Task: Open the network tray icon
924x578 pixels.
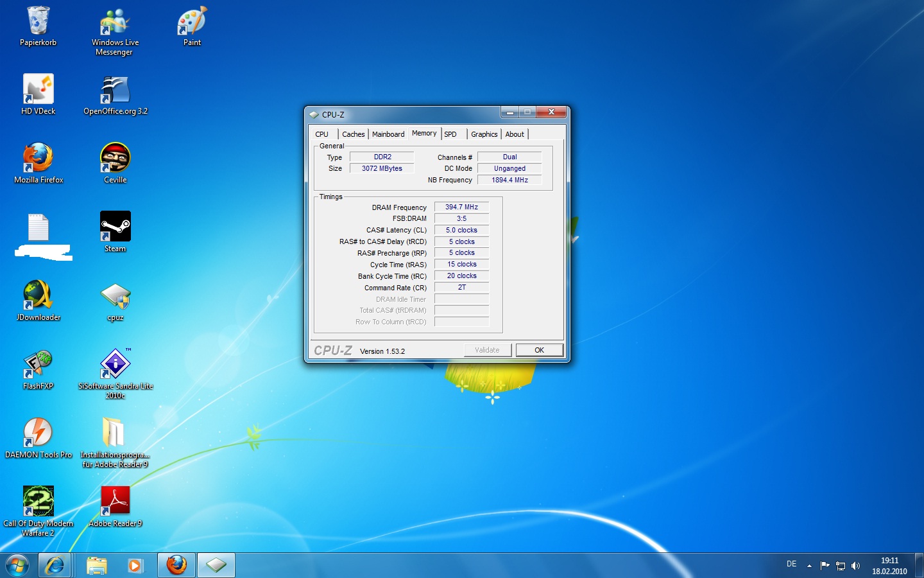Action: 841,566
